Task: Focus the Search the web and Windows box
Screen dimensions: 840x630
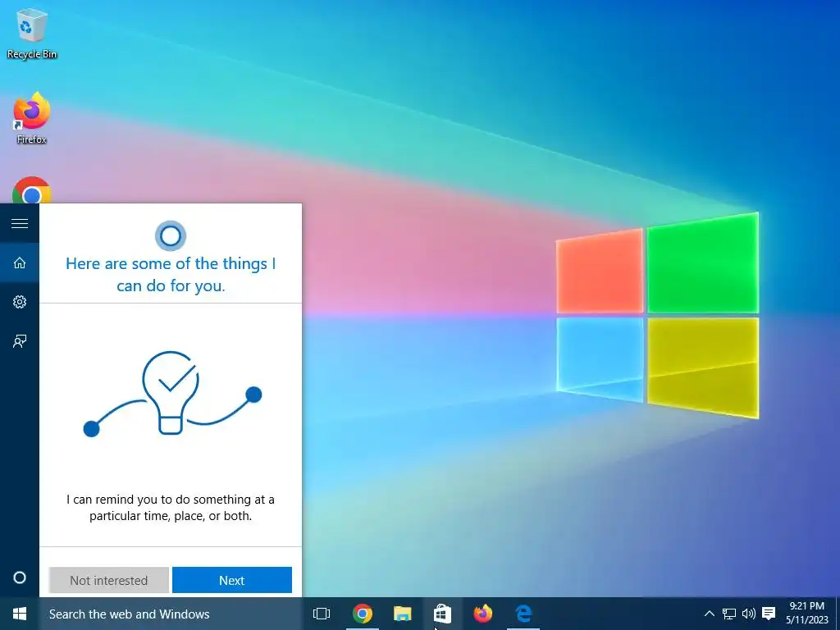Action: [171, 614]
